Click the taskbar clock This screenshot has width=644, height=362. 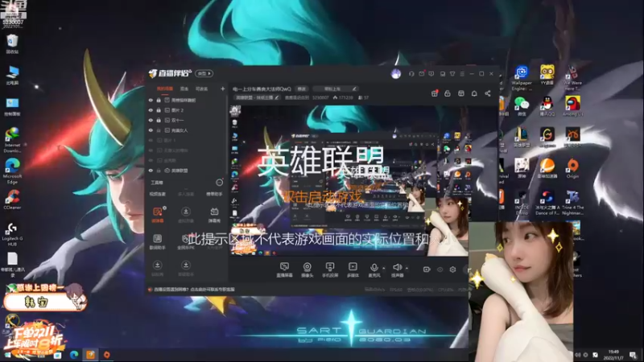613,355
